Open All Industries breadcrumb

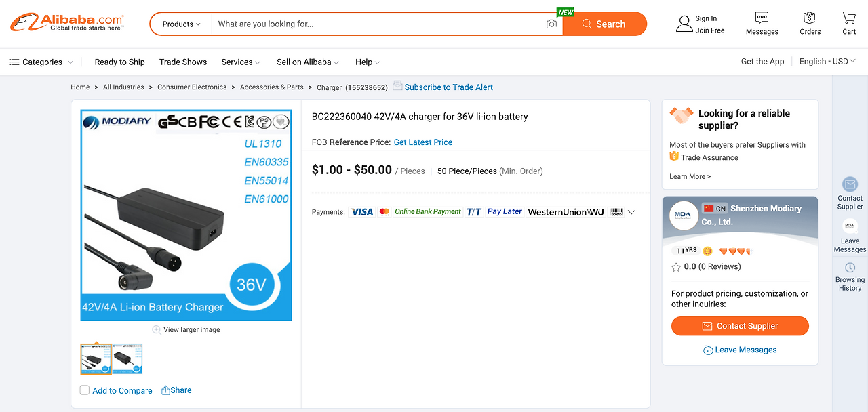coord(123,87)
